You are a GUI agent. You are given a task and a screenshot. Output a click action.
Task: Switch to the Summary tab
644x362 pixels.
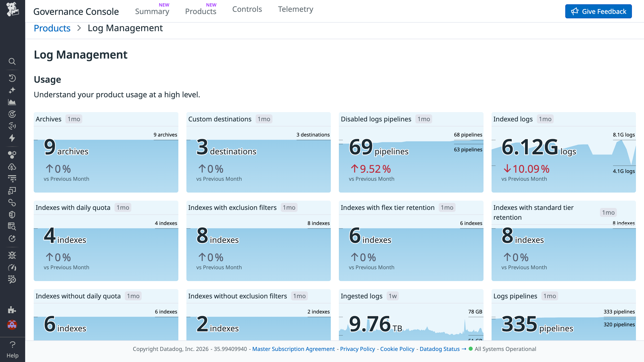coord(152,11)
